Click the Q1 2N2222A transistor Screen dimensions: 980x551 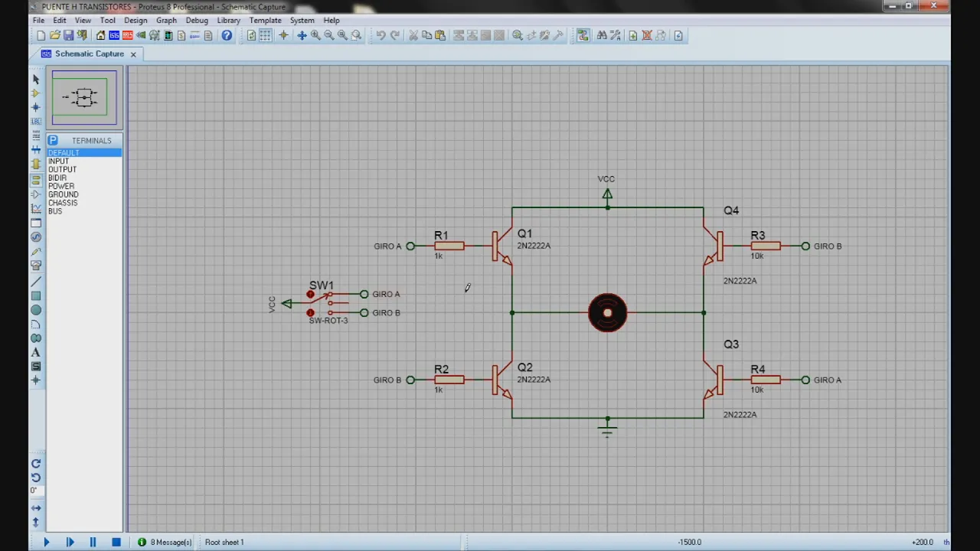click(503, 246)
